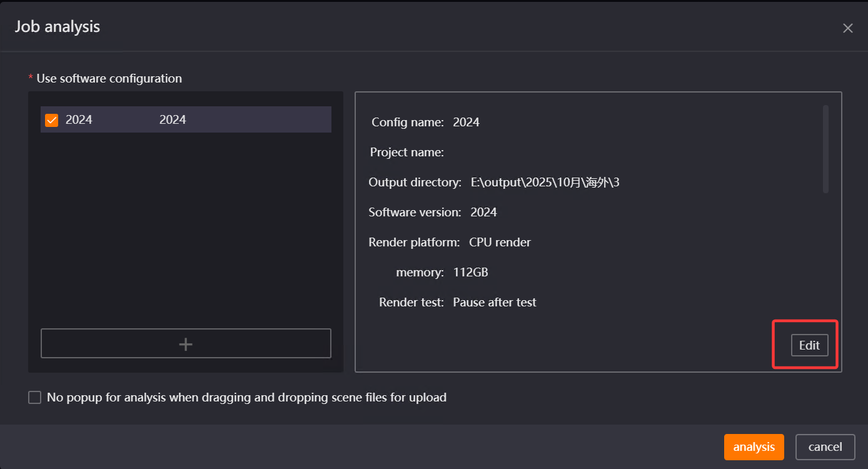The height and width of the screenshot is (469, 868).
Task: Click the Render platform value CPU render
Action: pos(500,243)
